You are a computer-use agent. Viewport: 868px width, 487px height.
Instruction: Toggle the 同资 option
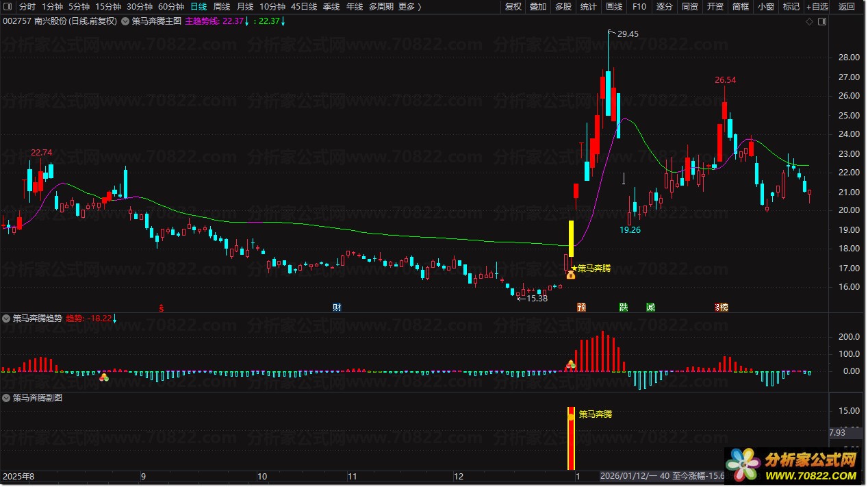690,6
